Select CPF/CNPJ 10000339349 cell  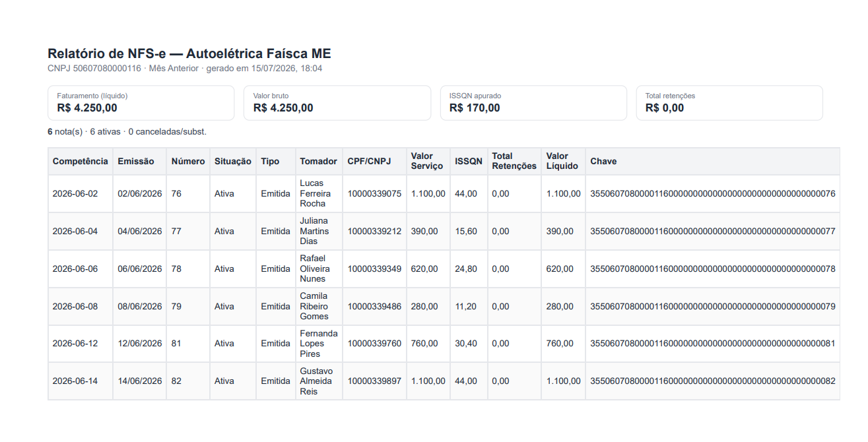click(x=374, y=268)
